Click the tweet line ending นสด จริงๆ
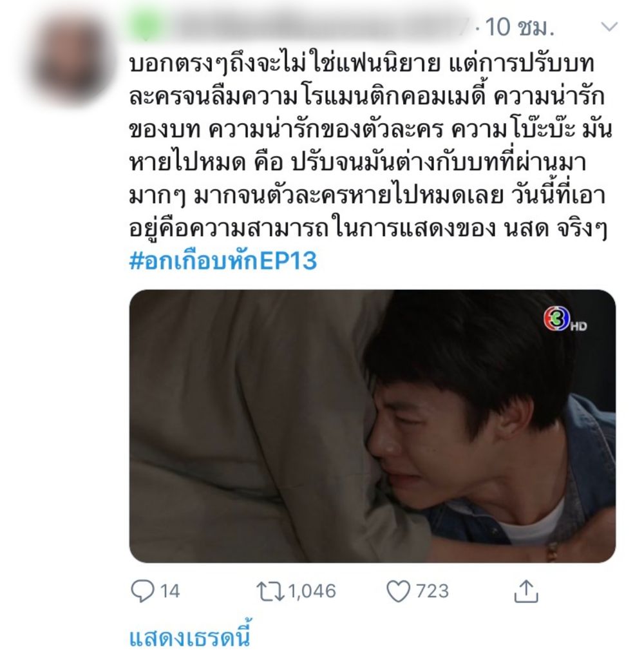 [x=368, y=229]
